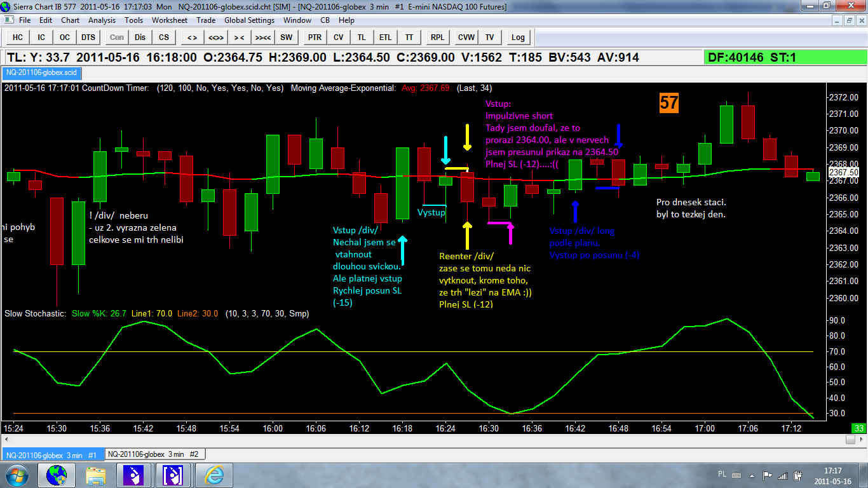Open the CB menu
868x488 pixels.
click(x=325, y=20)
